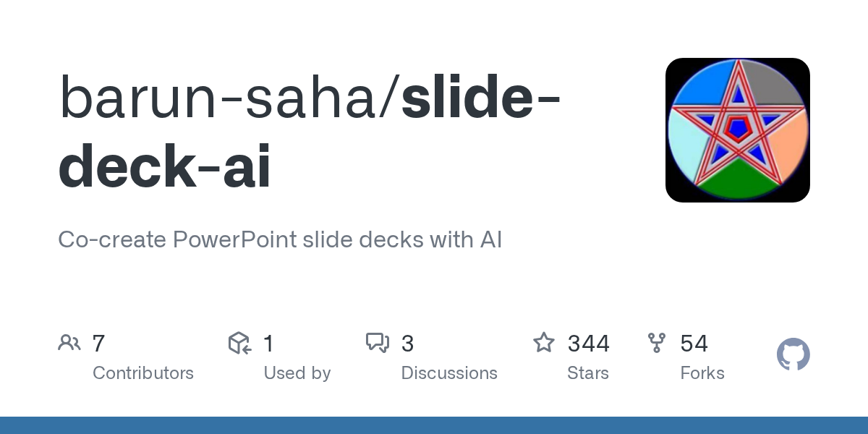Click the Discussions speech bubbles icon
Screen dimensions: 868x434
378,343
